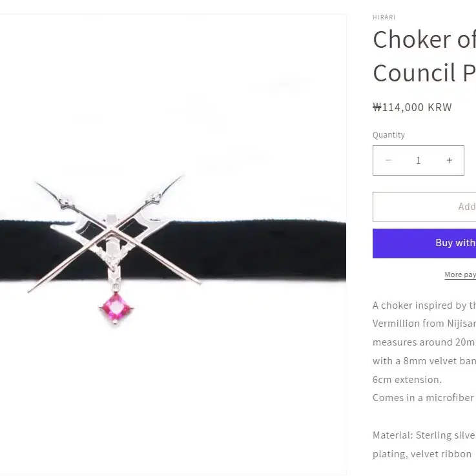This screenshot has height=476, width=476.
Task: Click the Quantity label
Action: (x=389, y=135)
